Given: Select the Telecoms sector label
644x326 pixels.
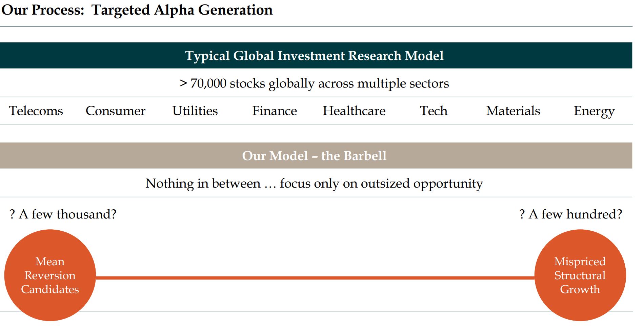Looking at the screenshot, I should coord(36,111).
